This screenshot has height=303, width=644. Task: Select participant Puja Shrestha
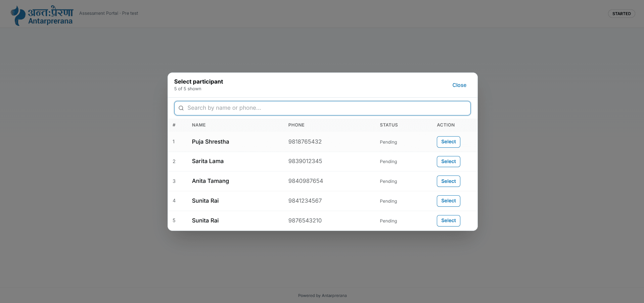click(x=448, y=142)
